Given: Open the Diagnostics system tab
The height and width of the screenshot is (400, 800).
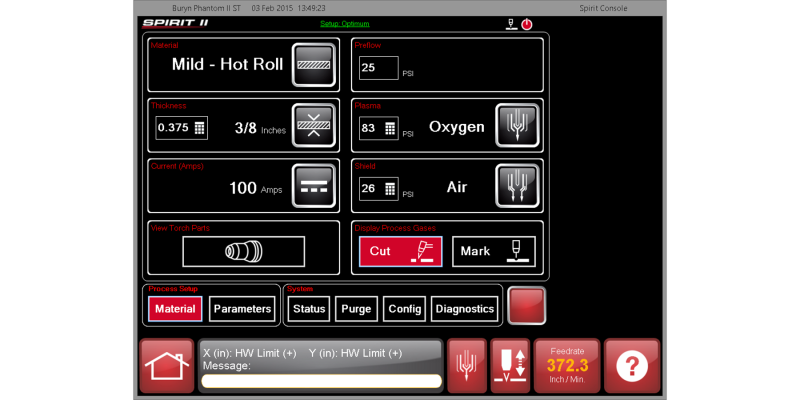Looking at the screenshot, I should 465,309.
